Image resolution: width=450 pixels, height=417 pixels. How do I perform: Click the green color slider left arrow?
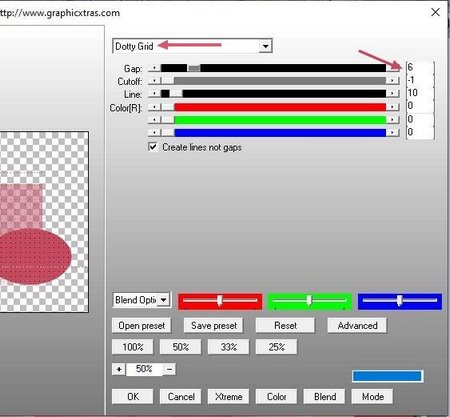pos(154,120)
